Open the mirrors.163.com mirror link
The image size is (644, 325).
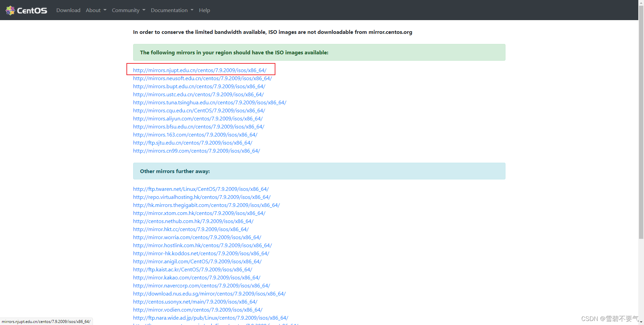pos(195,135)
